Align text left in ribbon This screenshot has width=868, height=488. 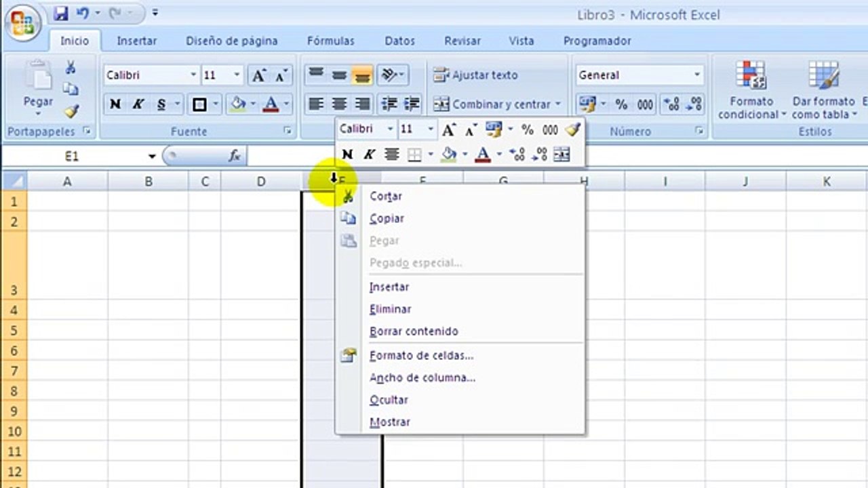[x=315, y=104]
